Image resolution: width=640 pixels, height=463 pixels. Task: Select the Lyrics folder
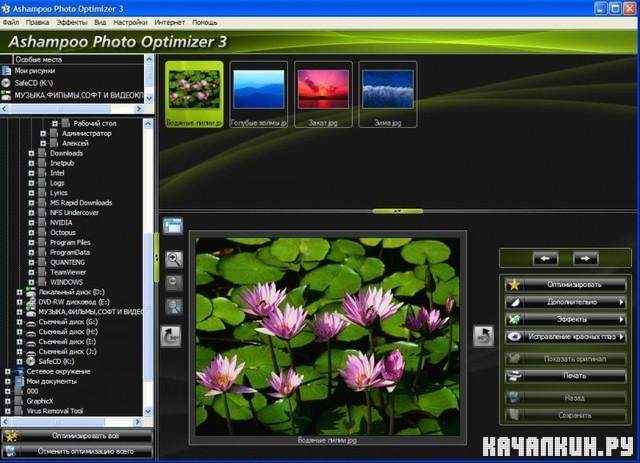pos(59,193)
